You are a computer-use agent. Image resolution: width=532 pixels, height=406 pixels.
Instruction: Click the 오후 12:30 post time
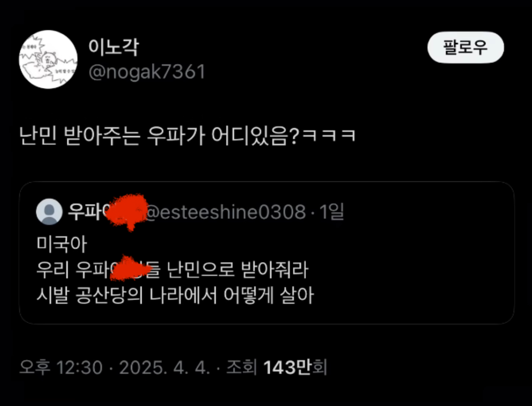pyautogui.click(x=61, y=367)
